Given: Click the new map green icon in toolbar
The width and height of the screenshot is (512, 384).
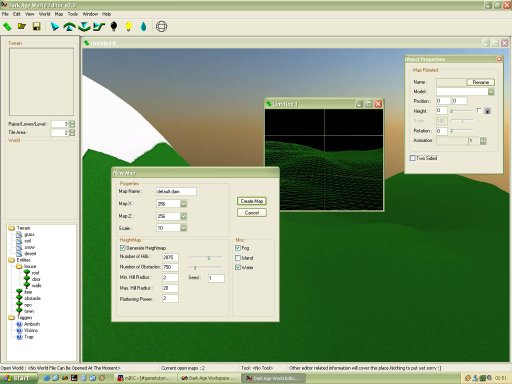Looking at the screenshot, I should click(7, 26).
